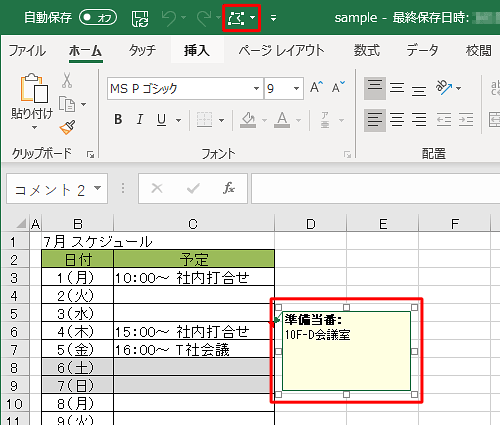Click the Undo arrow icon
The width and height of the screenshot is (500, 425).
(169, 18)
